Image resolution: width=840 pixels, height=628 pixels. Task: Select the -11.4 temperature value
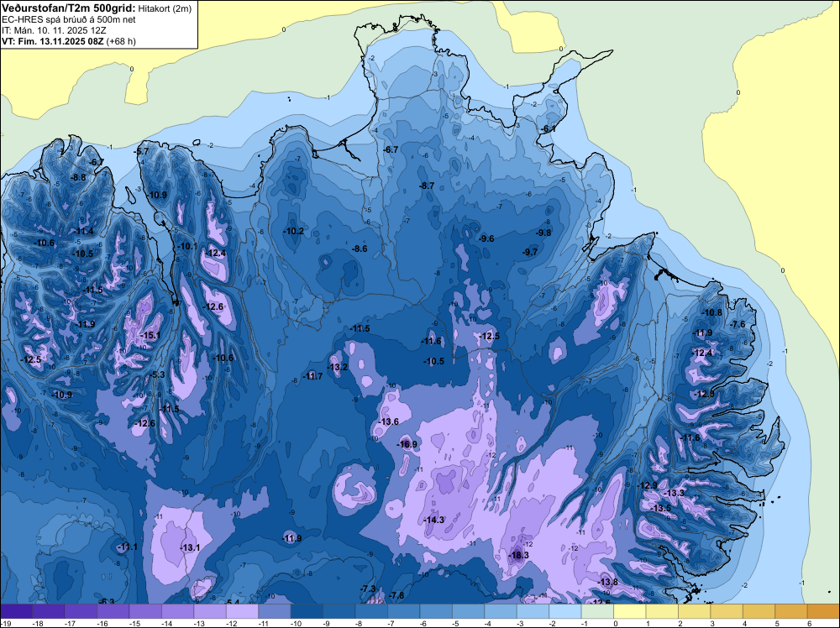pyautogui.click(x=83, y=231)
